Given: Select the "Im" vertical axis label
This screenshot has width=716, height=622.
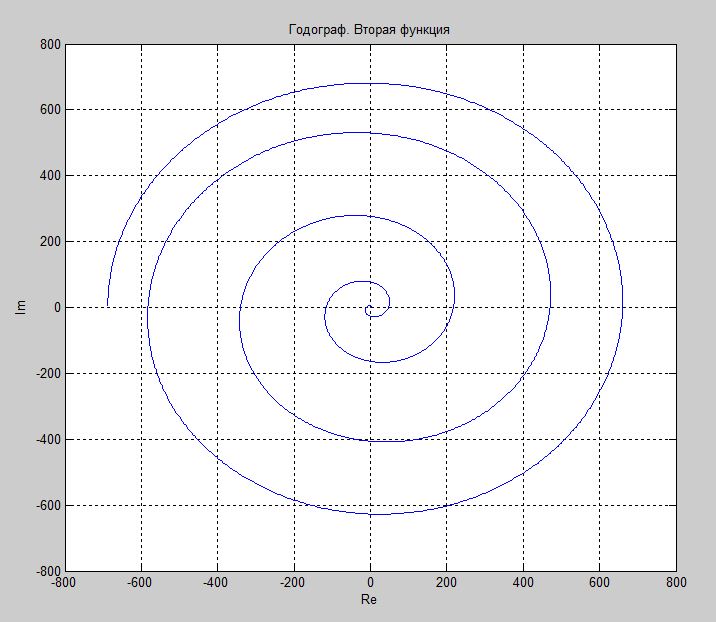Looking at the screenshot, I should (21, 307).
